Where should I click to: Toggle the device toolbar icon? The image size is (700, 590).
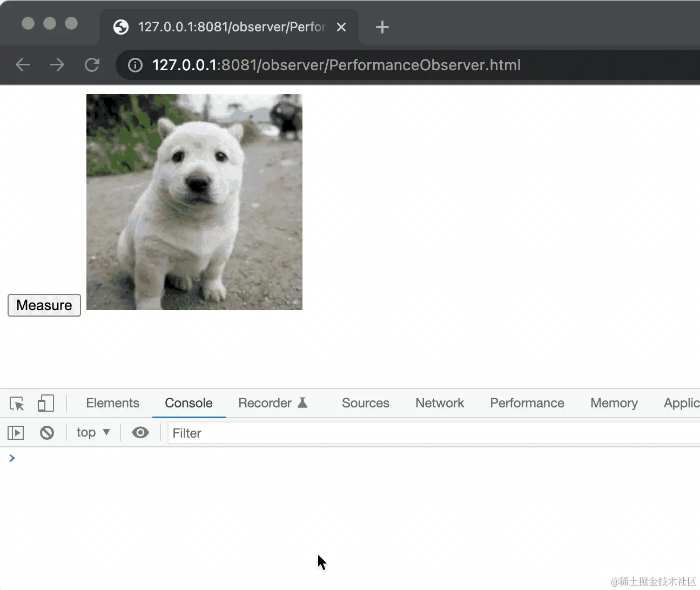(46, 404)
